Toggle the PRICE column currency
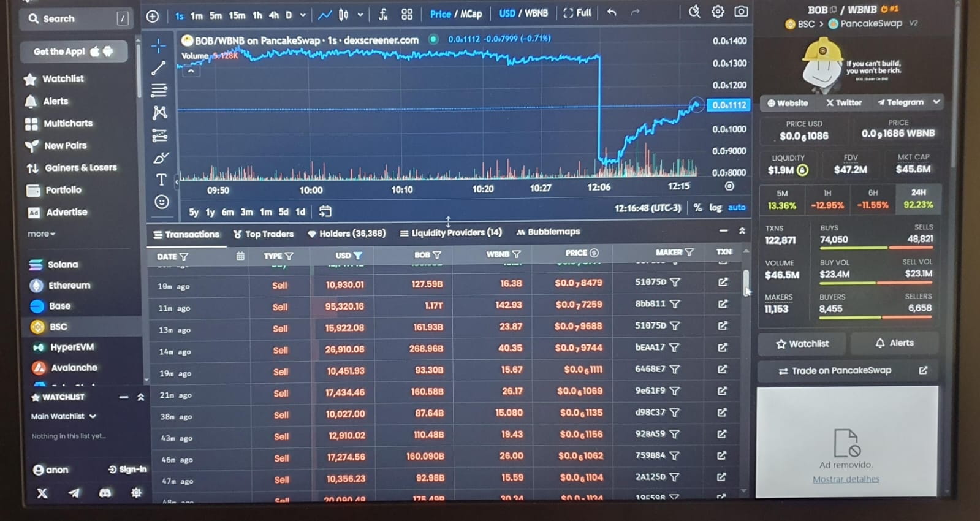980x521 pixels. tap(594, 253)
